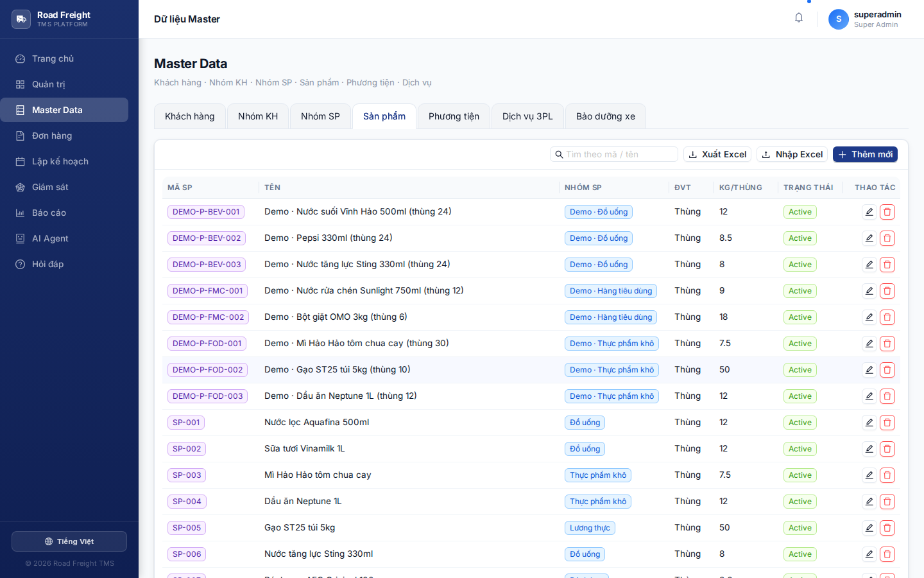Click product code SP-003 tag

tap(187, 475)
